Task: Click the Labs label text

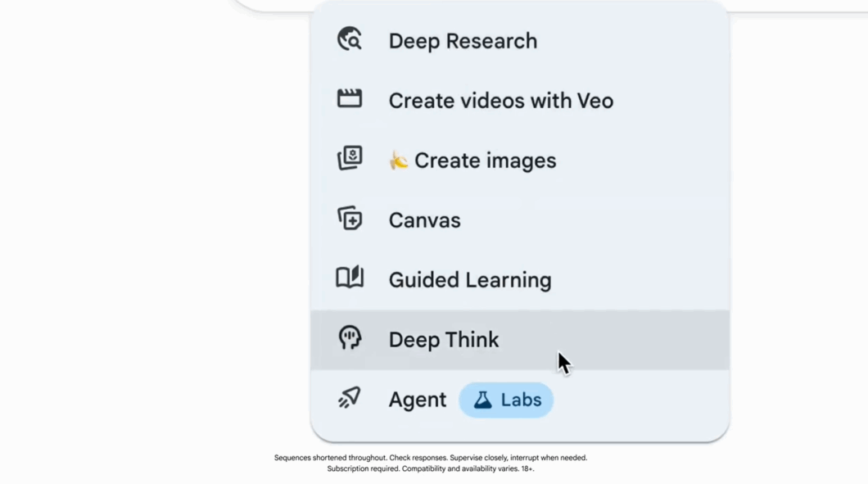Action: (522, 400)
